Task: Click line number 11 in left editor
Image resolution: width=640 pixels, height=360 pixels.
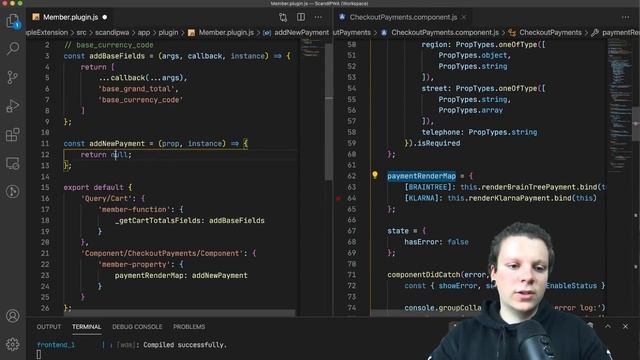Action: [x=45, y=143]
